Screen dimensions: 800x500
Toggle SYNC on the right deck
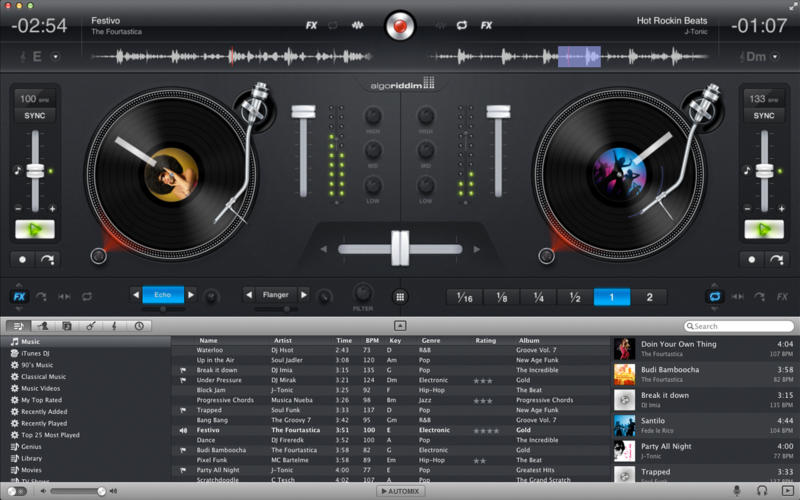click(x=764, y=116)
